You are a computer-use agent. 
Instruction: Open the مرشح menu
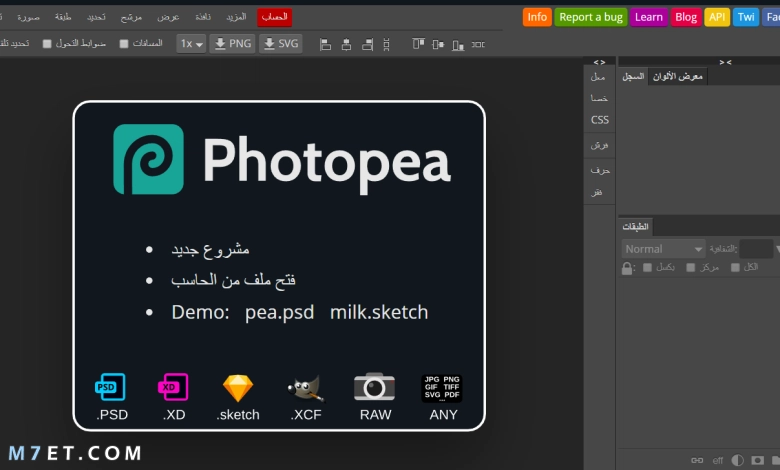pos(131,17)
